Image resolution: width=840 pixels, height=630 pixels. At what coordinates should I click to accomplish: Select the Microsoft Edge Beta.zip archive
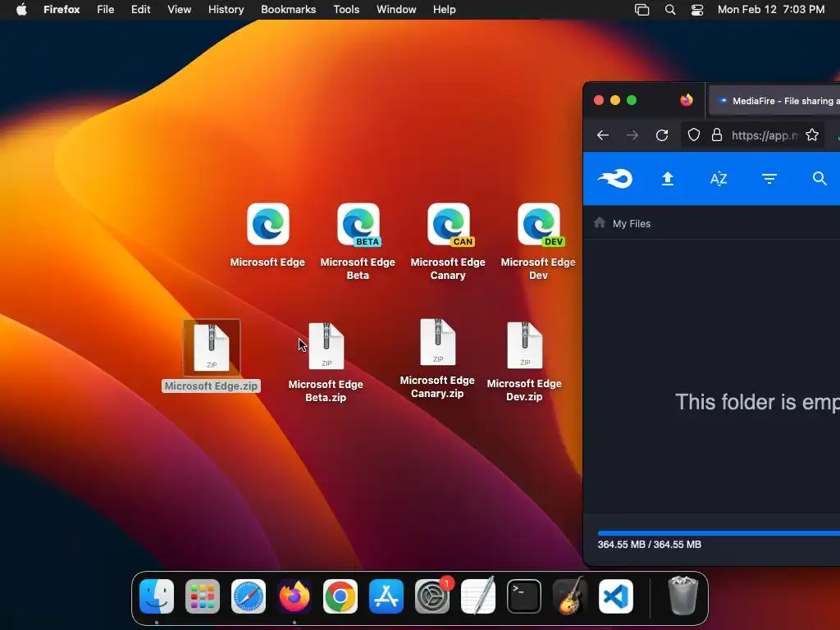click(326, 345)
